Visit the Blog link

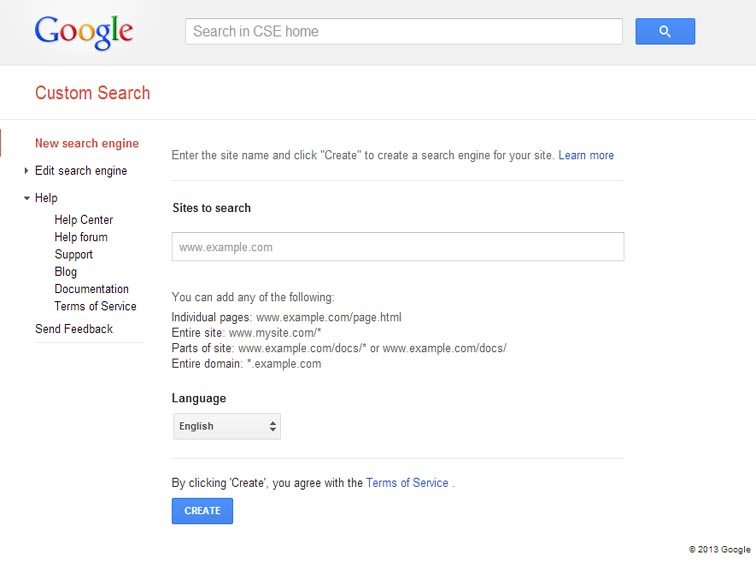pyautogui.click(x=66, y=272)
